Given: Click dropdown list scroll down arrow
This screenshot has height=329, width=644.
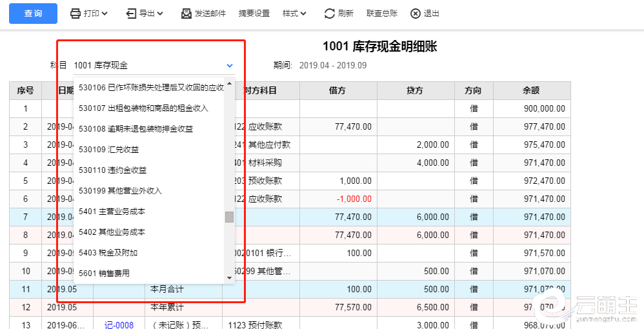Looking at the screenshot, I should click(229, 277).
